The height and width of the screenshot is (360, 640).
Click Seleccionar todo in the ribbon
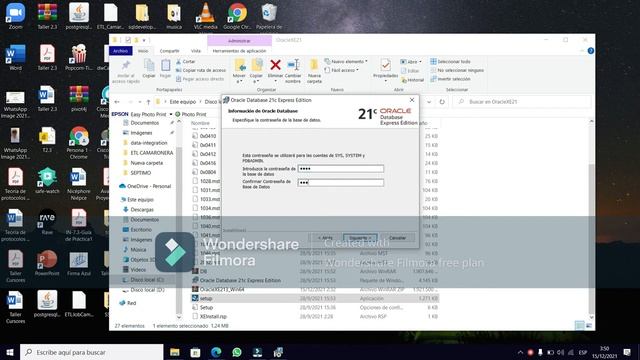tap(450, 62)
